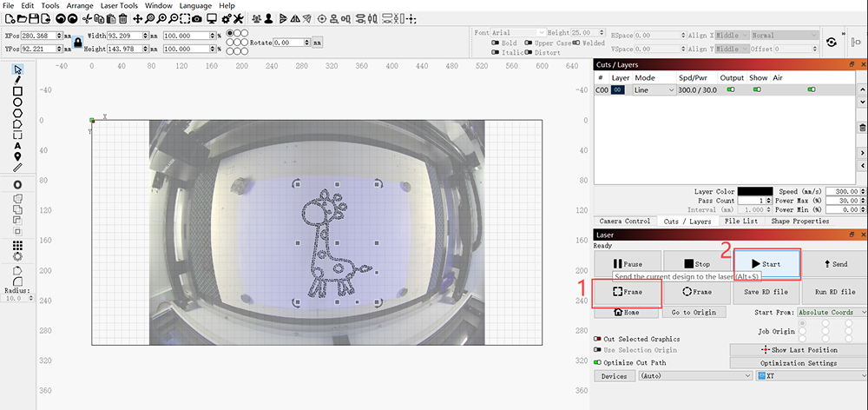The image size is (868, 410).
Task: Toggle Air switch for layer C00
Action: [812, 89]
